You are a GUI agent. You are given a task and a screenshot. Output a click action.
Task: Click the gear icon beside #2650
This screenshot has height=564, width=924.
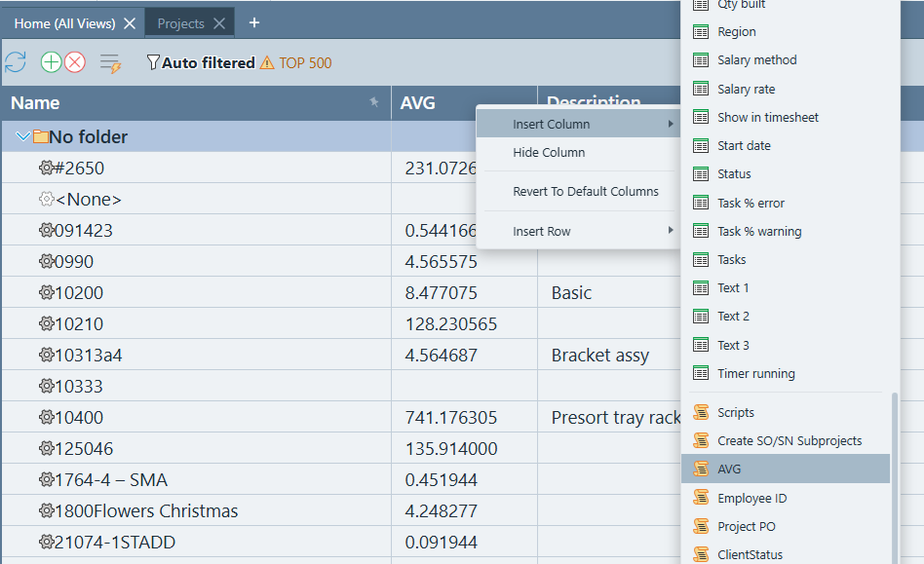46,168
